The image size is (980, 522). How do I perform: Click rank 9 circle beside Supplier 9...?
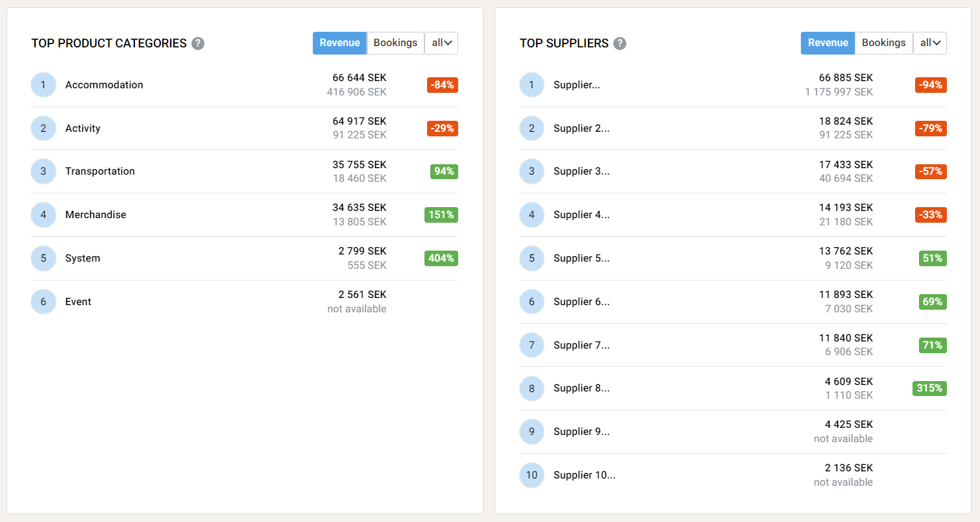pos(532,432)
